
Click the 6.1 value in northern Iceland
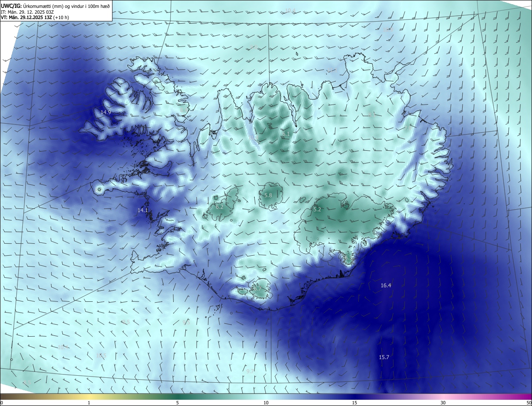(x=285, y=134)
